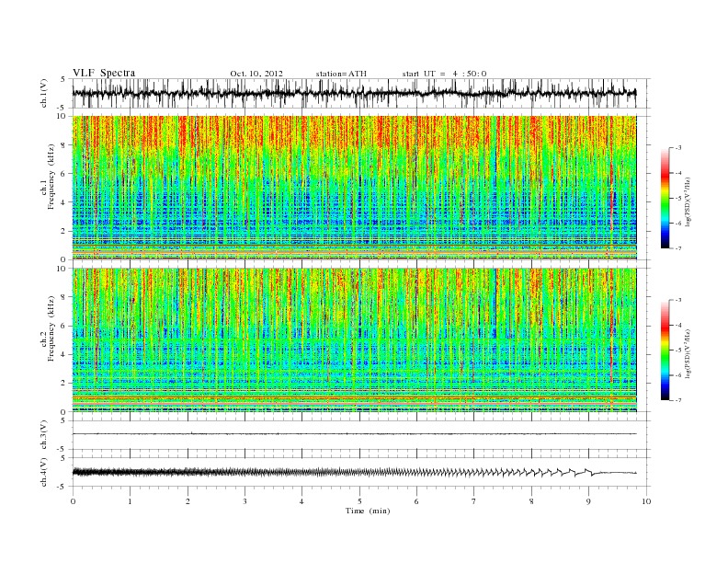This screenshot has width=728, height=563.
Task: Click time axis tick label "4"
Action: click(x=302, y=501)
